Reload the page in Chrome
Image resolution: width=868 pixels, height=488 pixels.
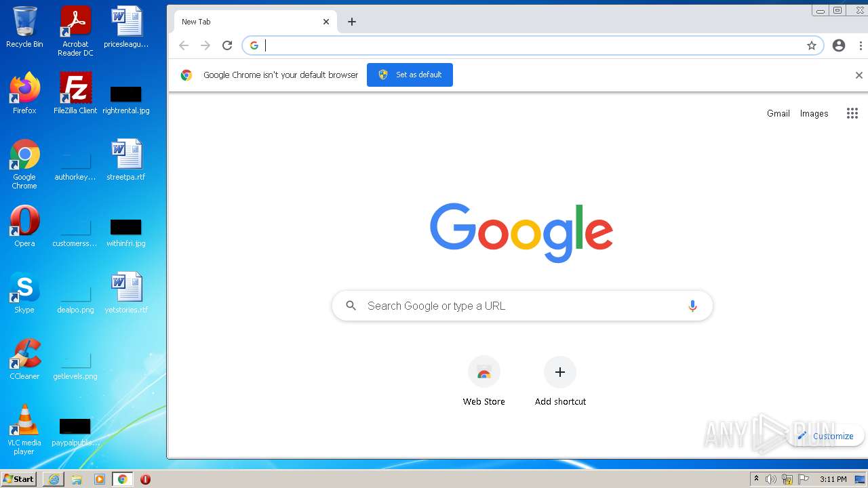tap(227, 45)
